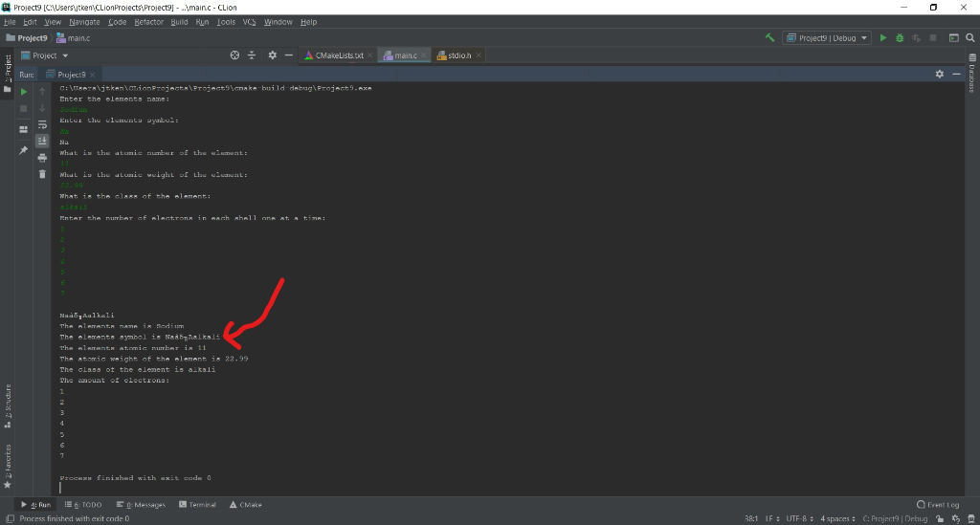
Task: Open the 1: Project side tab
Action: [x=8, y=74]
